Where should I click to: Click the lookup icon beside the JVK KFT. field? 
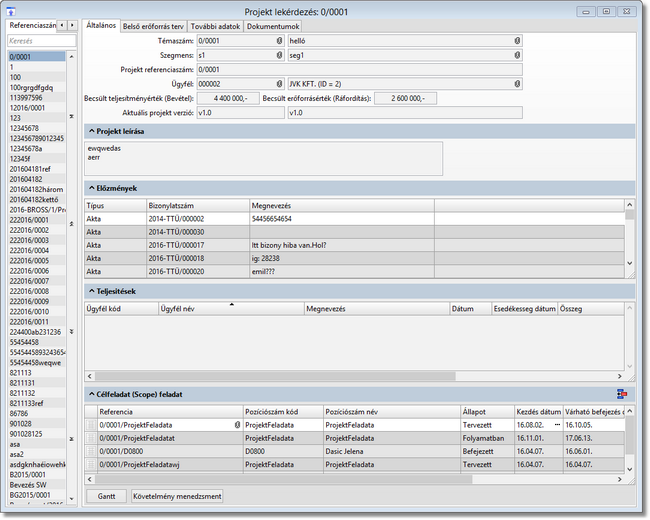click(517, 84)
